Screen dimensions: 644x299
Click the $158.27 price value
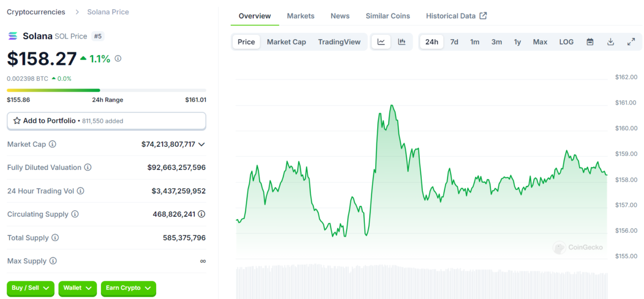click(x=42, y=58)
